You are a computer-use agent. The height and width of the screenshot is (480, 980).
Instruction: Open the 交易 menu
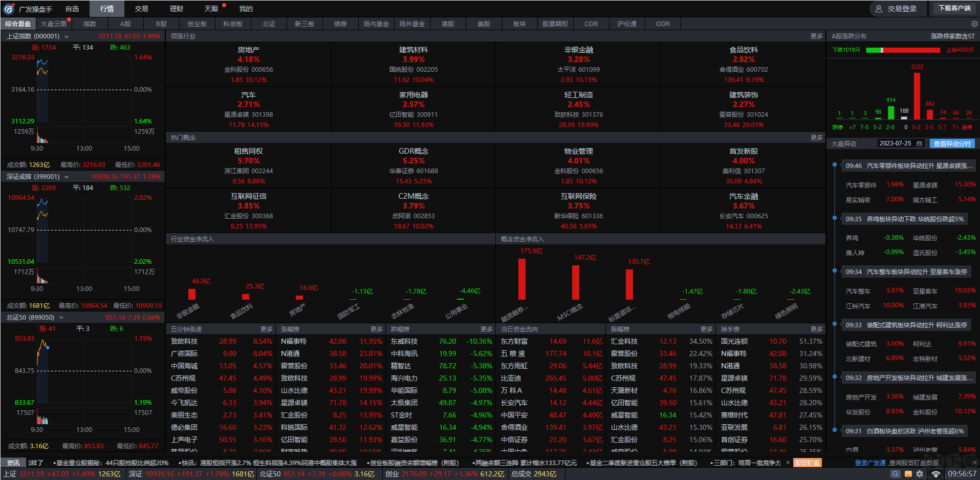[x=142, y=9]
